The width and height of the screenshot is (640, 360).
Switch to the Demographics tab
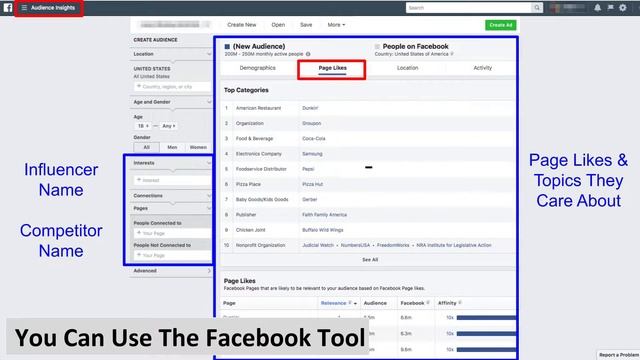tap(258, 68)
